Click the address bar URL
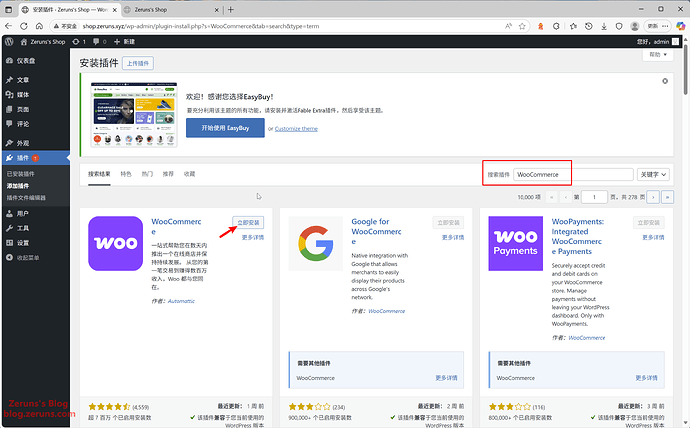690x428 pixels. coord(201,26)
